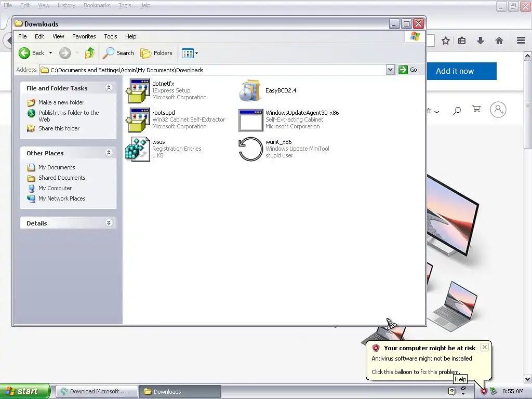Screen dimensions: 532x399
Task: Open the Search pane
Action: point(118,53)
